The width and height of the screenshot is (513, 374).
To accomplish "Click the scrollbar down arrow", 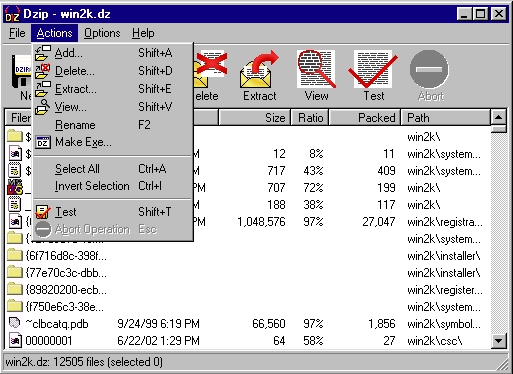I will pyautogui.click(x=499, y=341).
